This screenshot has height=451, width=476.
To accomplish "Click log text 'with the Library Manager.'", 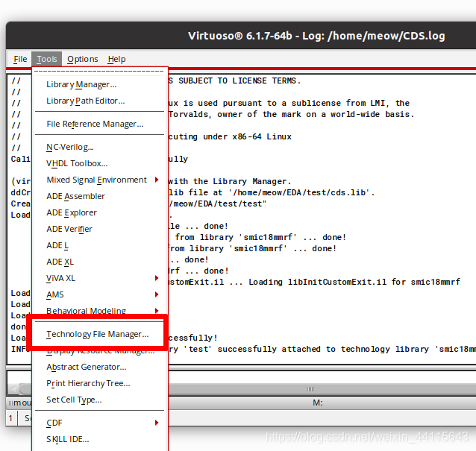I will tap(230, 181).
